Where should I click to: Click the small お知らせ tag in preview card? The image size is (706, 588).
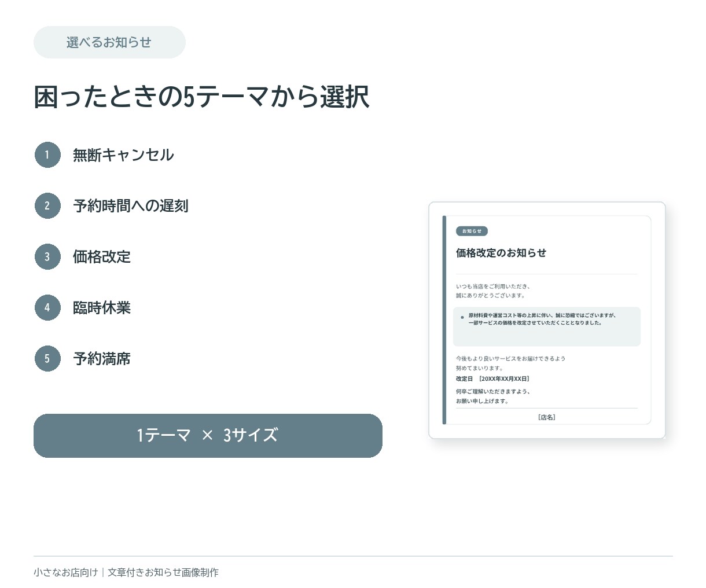pos(472,231)
